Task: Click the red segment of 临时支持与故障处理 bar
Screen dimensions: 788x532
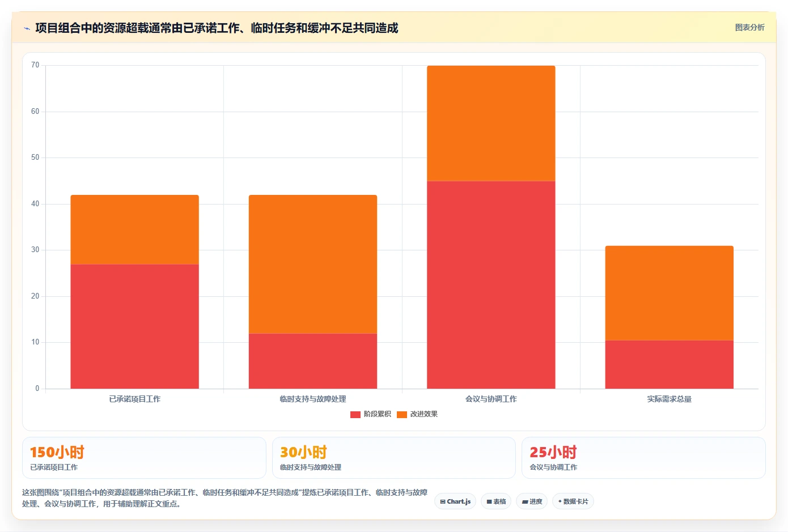Action: click(x=313, y=361)
